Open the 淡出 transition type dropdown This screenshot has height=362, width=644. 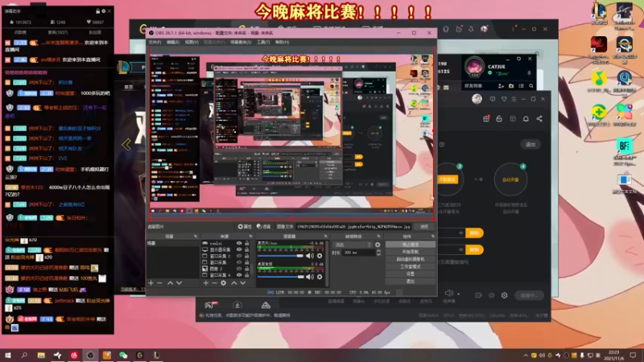coord(353,245)
